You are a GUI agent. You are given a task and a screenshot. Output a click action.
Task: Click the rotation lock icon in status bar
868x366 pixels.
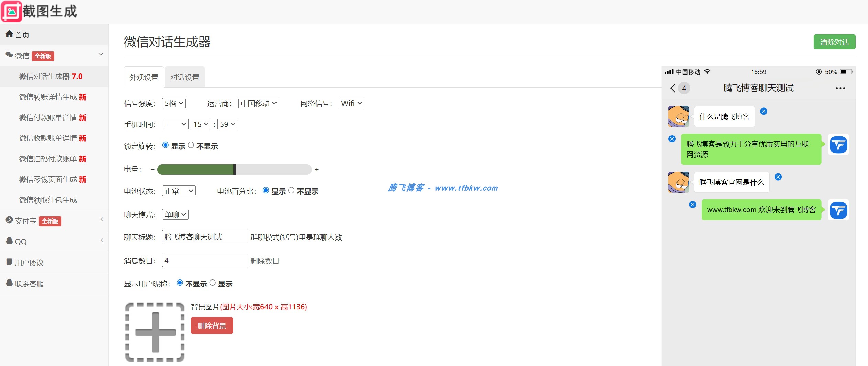[x=819, y=72]
